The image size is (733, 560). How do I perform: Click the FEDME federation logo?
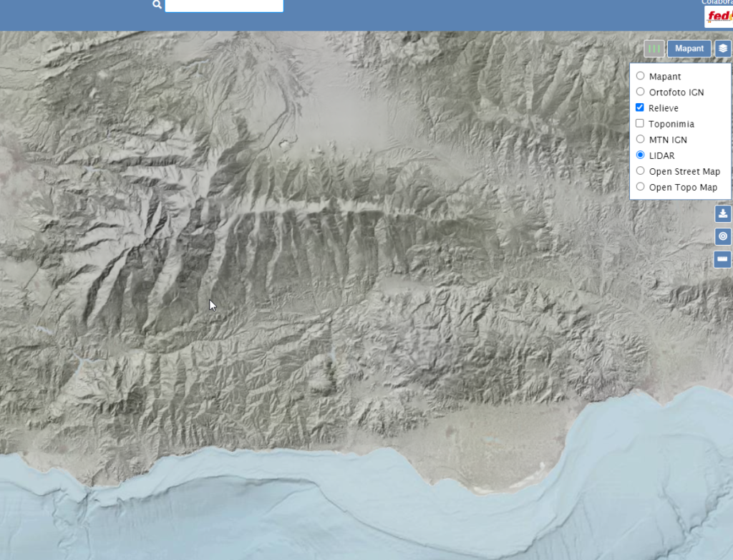[x=719, y=16]
